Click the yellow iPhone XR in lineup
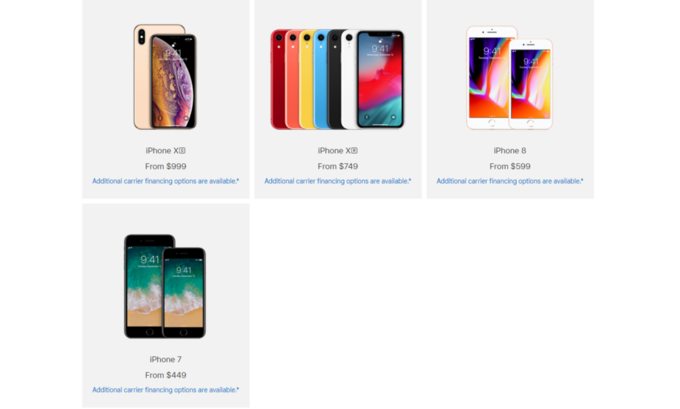 coord(306,79)
